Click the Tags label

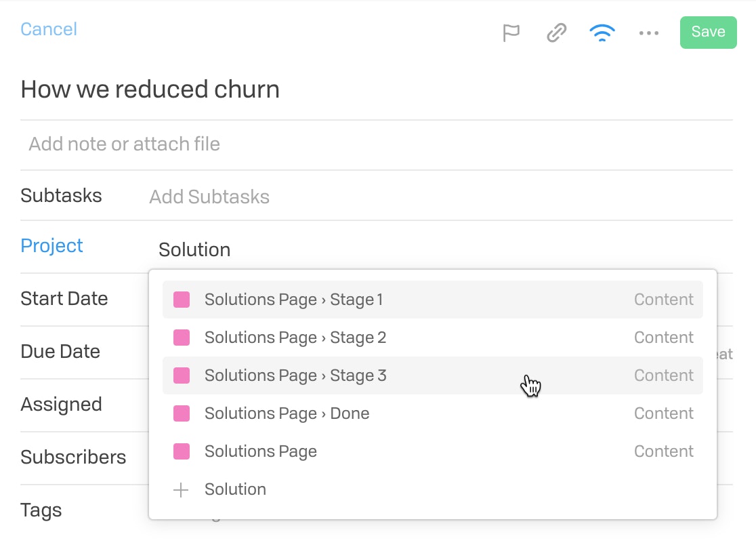click(x=41, y=510)
